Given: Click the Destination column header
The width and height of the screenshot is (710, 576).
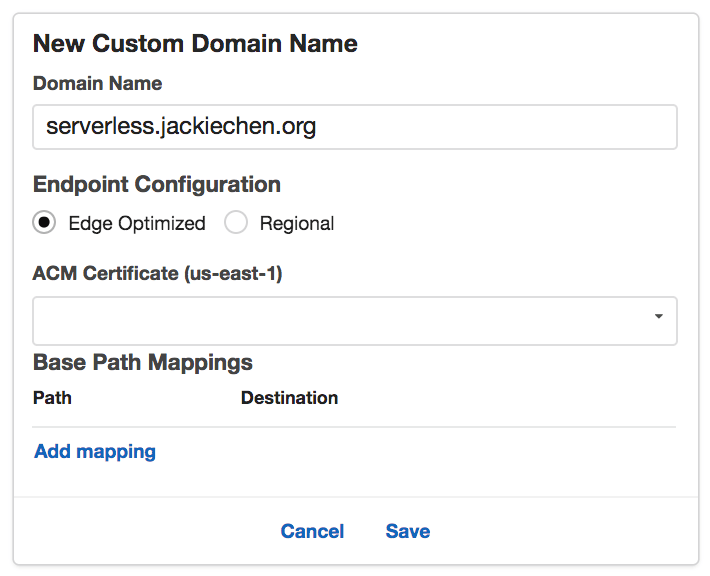Looking at the screenshot, I should (x=289, y=397).
